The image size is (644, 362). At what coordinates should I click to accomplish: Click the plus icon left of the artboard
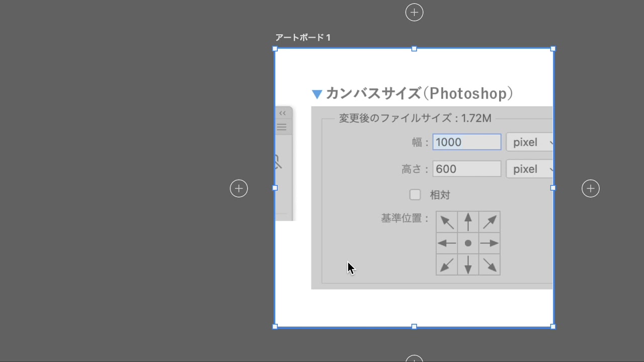coord(238,189)
